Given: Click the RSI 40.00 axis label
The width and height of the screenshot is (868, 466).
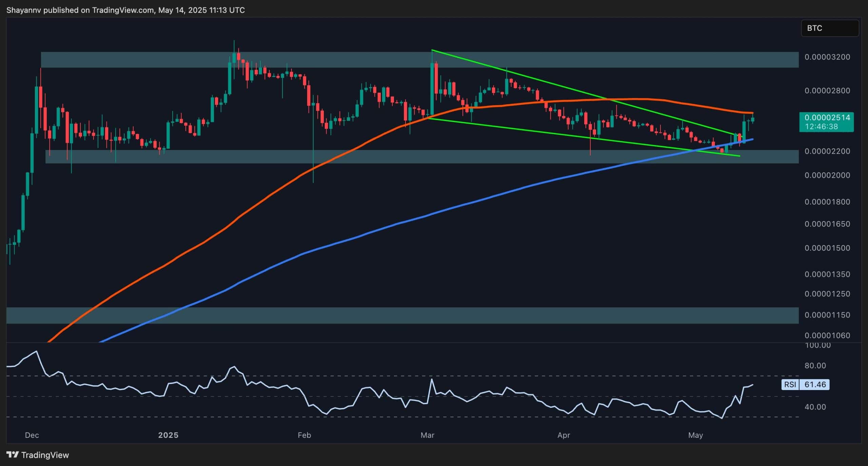Looking at the screenshot, I should (x=815, y=407).
